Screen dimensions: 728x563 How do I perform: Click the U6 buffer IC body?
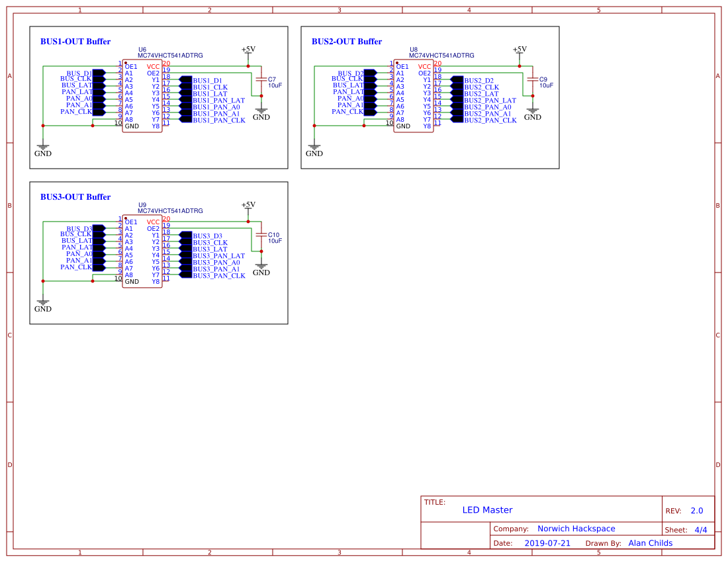coord(142,96)
